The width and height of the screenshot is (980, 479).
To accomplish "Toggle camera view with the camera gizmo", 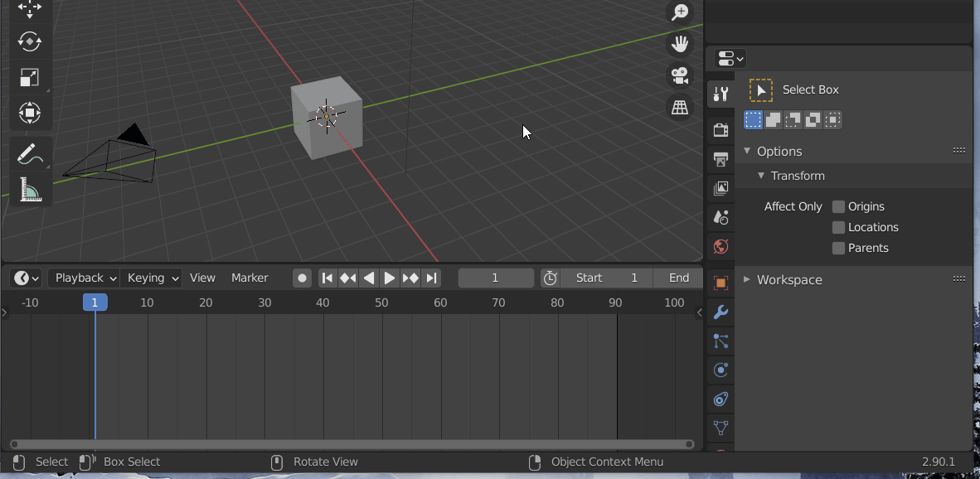I will [679, 75].
